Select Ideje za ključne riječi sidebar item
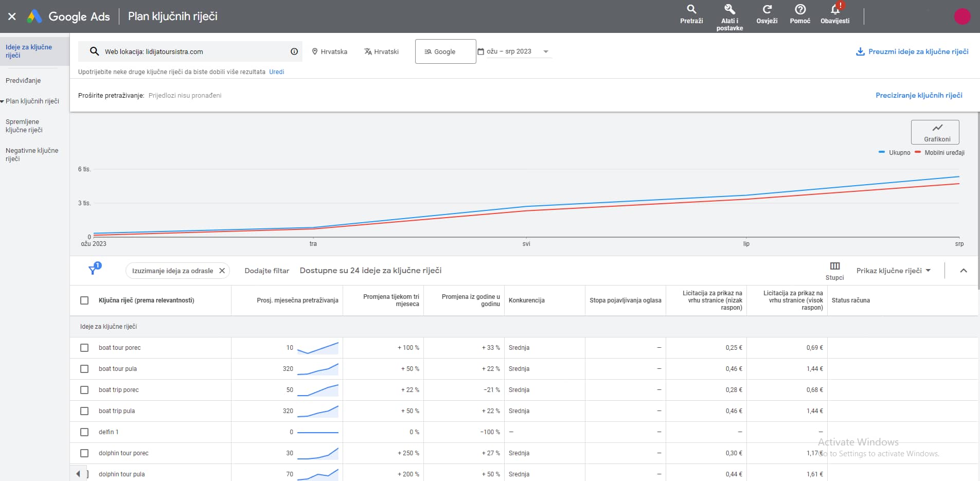Image resolution: width=980 pixels, height=481 pixels. (34, 51)
